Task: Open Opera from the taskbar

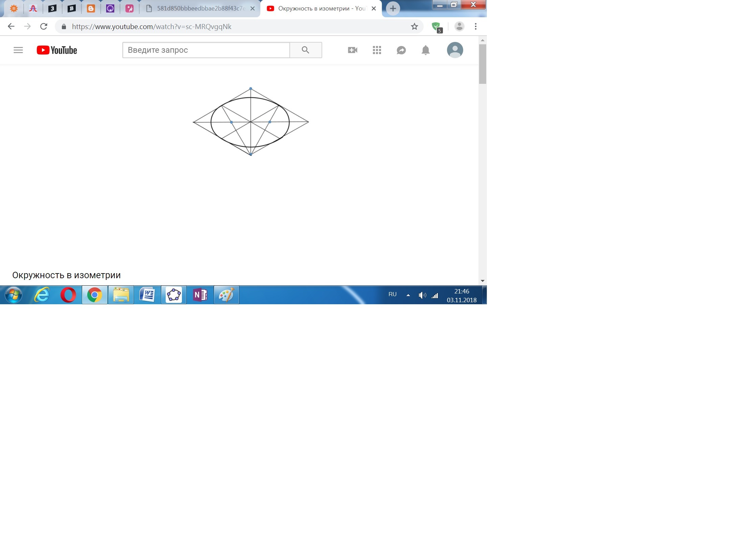Action: coord(68,295)
